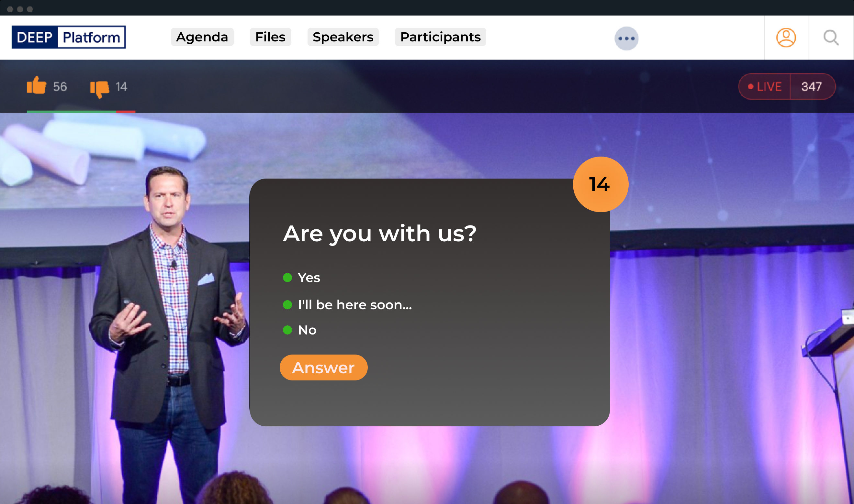The image size is (854, 504).
Task: Click the thumbs down dislike icon
Action: [x=99, y=88]
